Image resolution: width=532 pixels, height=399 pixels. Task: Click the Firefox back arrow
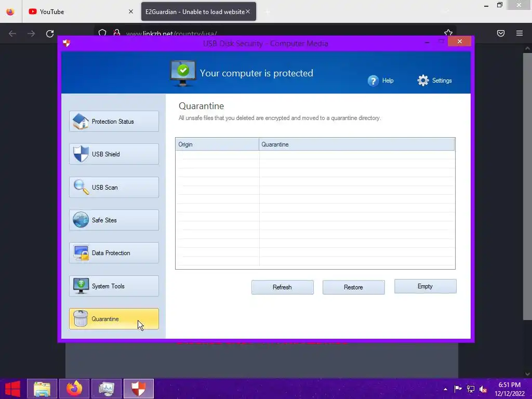pos(12,33)
